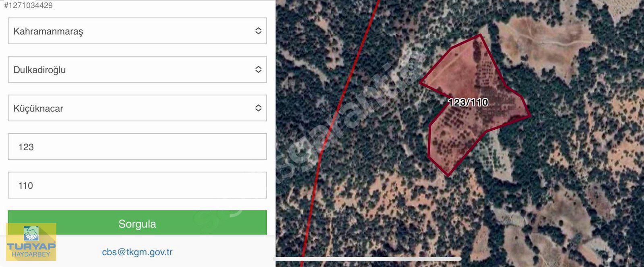The image size is (644, 267).
Task: Click the green Sorgula button
Action: click(137, 223)
